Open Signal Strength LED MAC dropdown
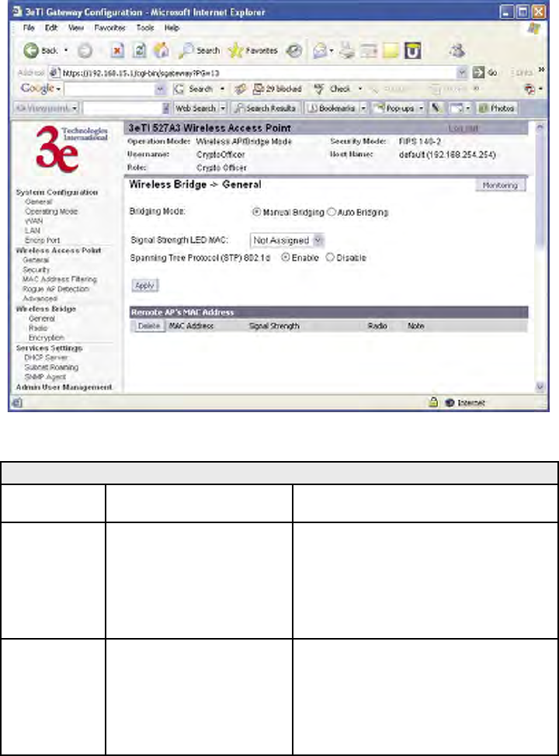Viewport: 559px width, 756px height. tap(287, 240)
